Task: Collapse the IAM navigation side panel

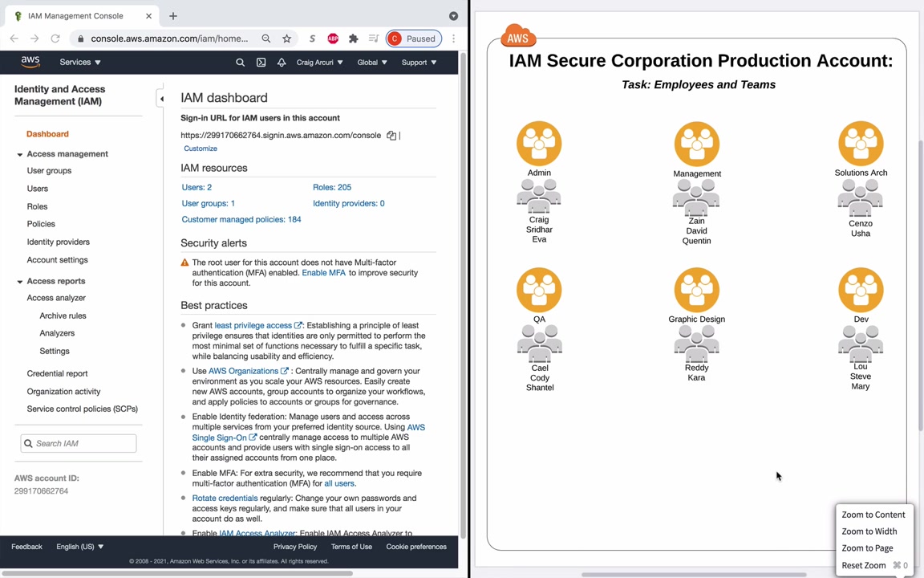Action: [x=161, y=99]
